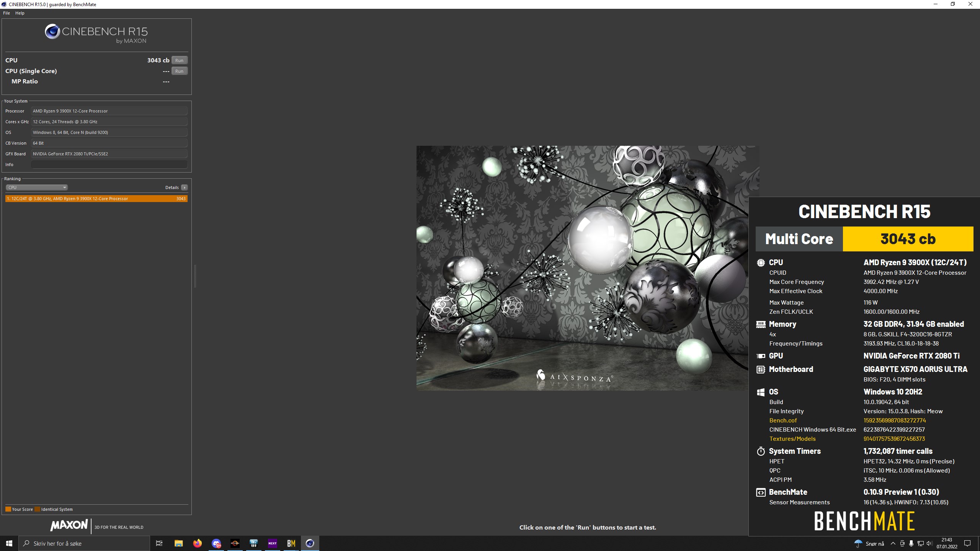Open Discord from the taskbar

click(x=216, y=543)
